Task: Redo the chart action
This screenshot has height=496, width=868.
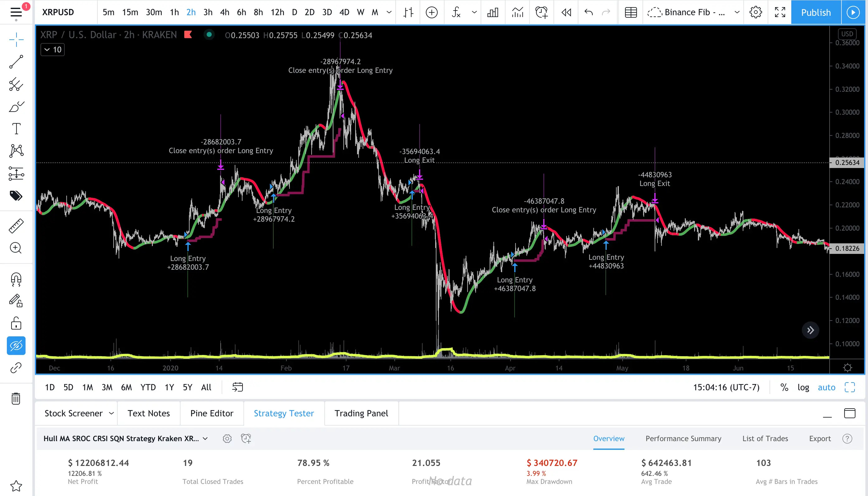Action: [x=606, y=12]
